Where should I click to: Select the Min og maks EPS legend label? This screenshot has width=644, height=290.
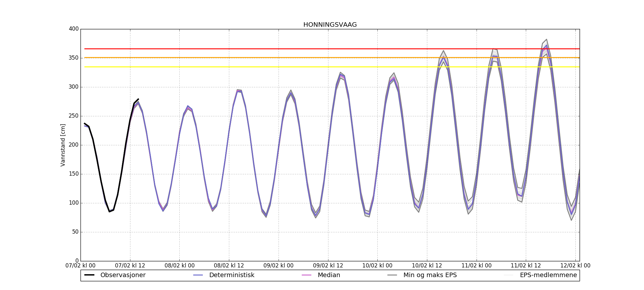[430, 275]
